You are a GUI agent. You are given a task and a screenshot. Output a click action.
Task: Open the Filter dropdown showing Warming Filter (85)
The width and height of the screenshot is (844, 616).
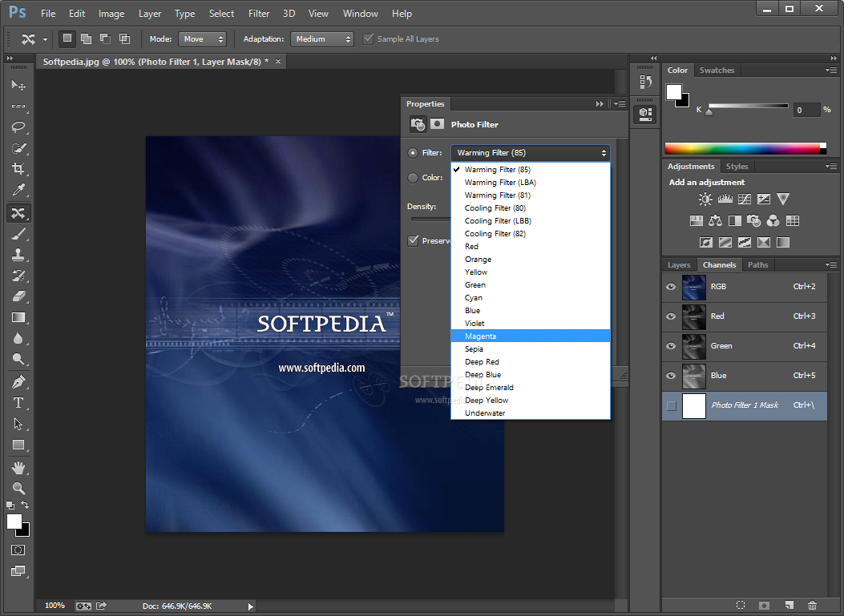530,153
